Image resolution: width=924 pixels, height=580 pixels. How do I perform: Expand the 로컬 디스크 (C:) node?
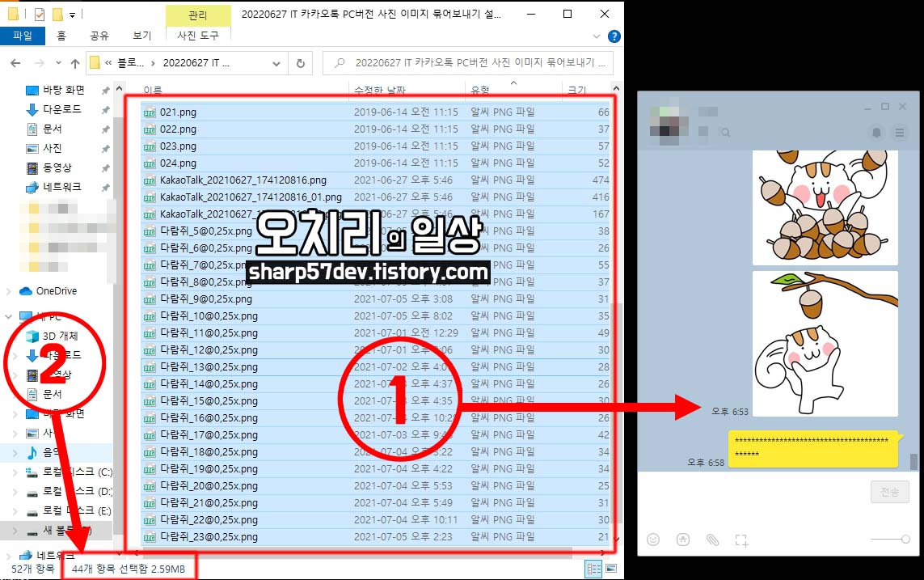[15, 472]
